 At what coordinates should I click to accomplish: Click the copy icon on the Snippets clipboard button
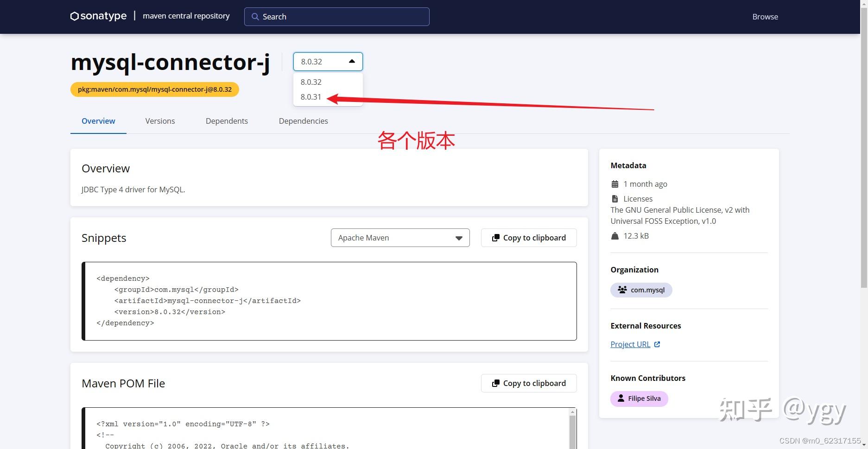pos(495,237)
